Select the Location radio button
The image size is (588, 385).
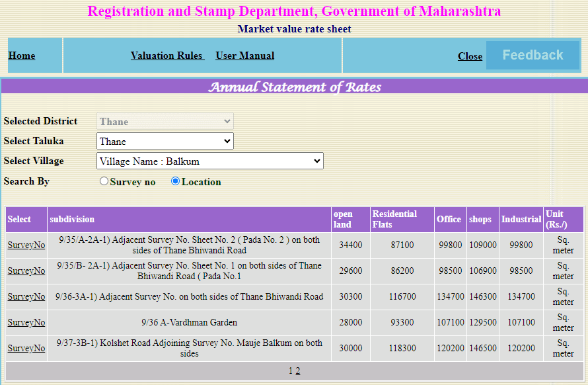[175, 181]
